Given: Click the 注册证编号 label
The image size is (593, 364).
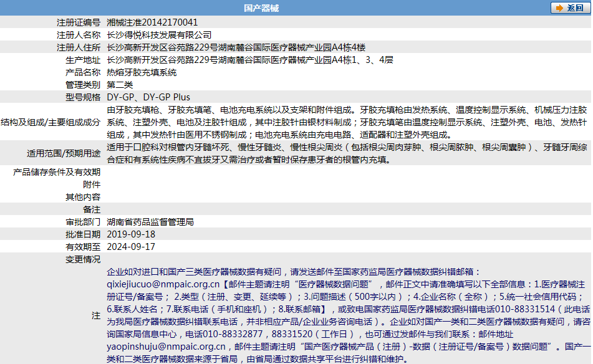Looking at the screenshot, I should click(x=79, y=22).
